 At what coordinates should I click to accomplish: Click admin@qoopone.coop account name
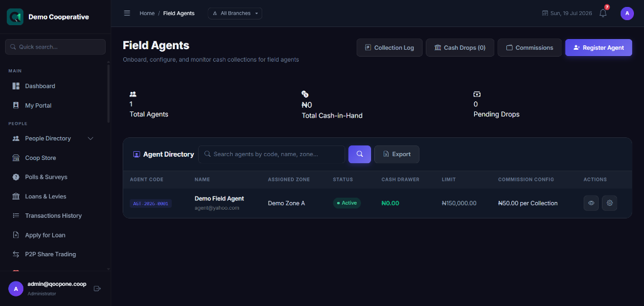[57, 284]
